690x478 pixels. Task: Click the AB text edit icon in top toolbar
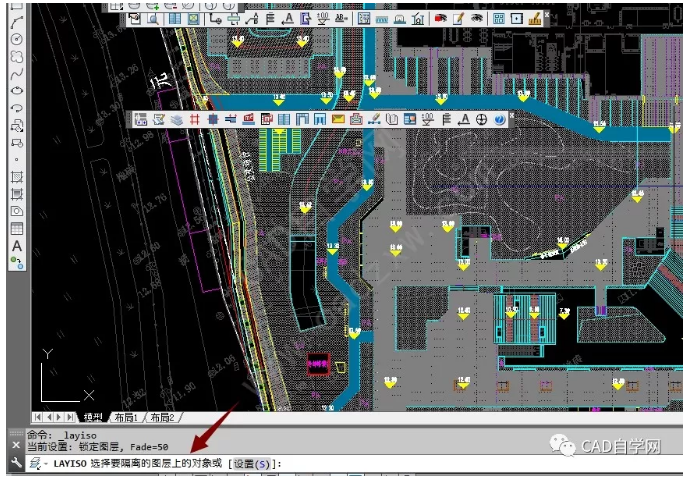[341, 19]
